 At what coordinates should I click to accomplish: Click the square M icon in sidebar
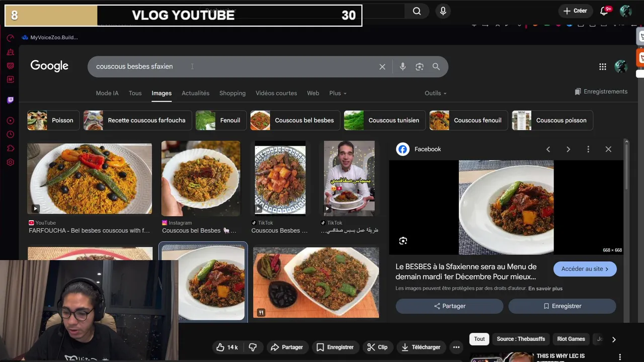pyautogui.click(x=10, y=79)
